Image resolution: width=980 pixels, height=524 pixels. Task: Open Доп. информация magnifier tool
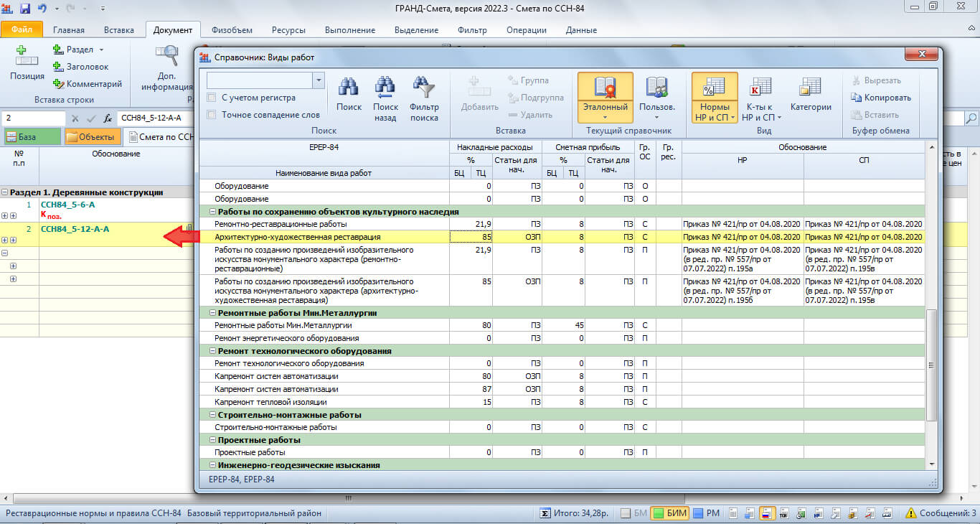166,56
